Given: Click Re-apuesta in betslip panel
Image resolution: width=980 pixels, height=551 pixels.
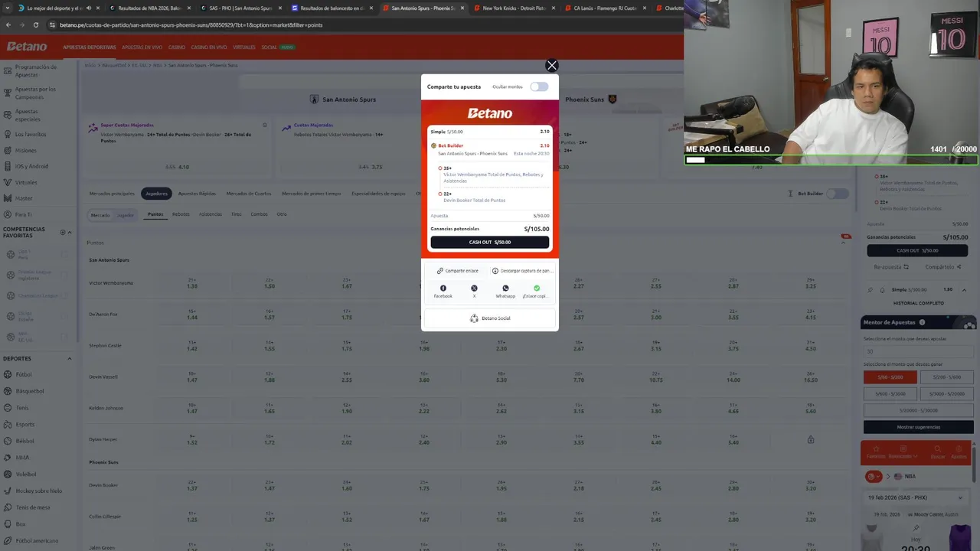Looking at the screenshot, I should [x=891, y=267].
